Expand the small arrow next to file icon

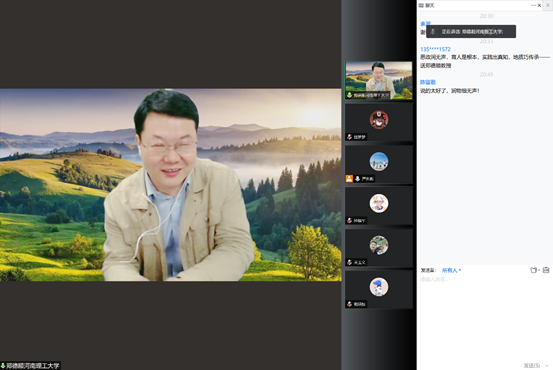[x=539, y=271]
